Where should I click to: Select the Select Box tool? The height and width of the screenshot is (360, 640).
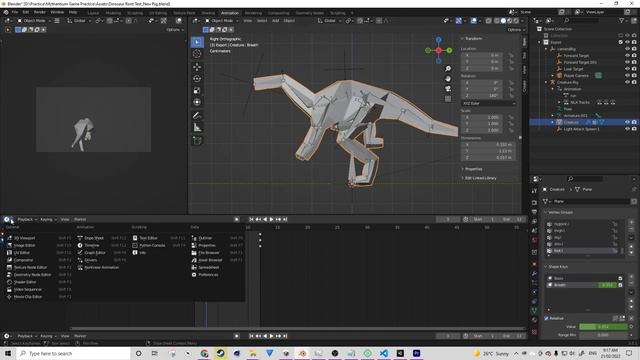pyautogui.click(x=197, y=42)
